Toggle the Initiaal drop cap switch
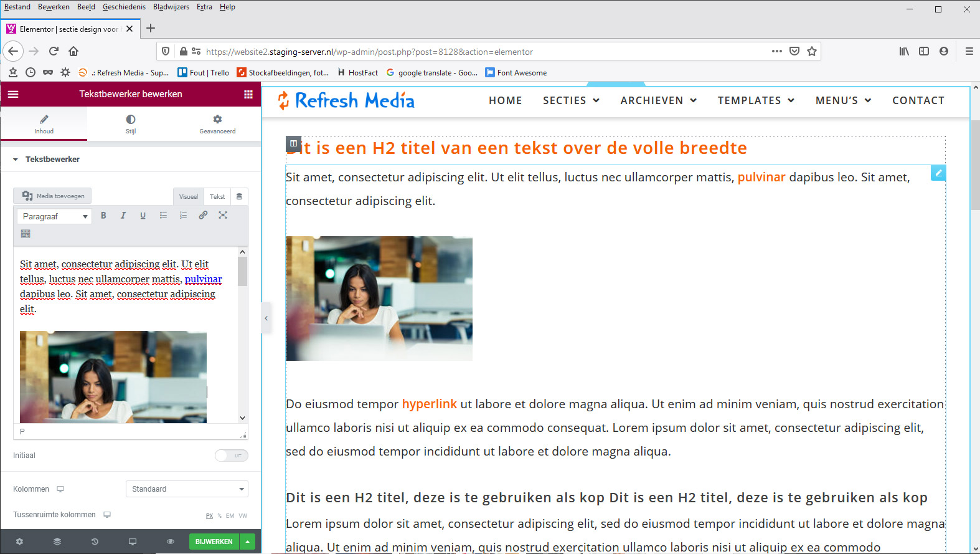 pos(232,456)
